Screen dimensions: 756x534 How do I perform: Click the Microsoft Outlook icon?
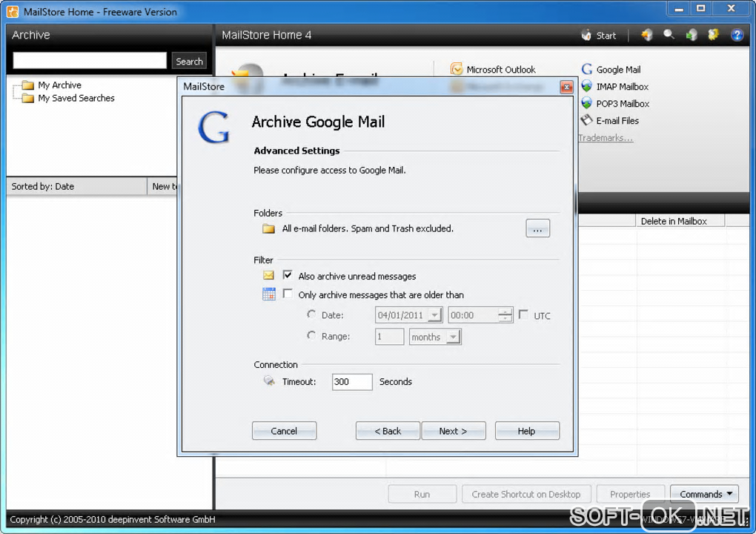tap(456, 70)
